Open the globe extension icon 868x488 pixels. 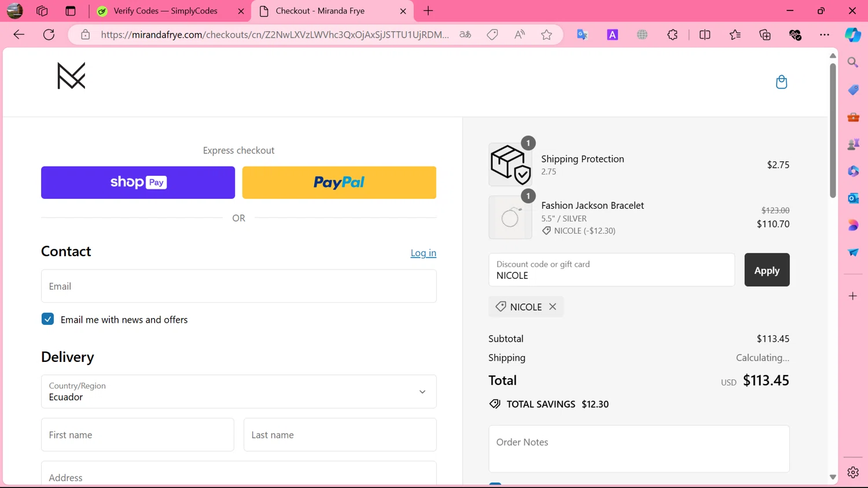click(x=642, y=35)
